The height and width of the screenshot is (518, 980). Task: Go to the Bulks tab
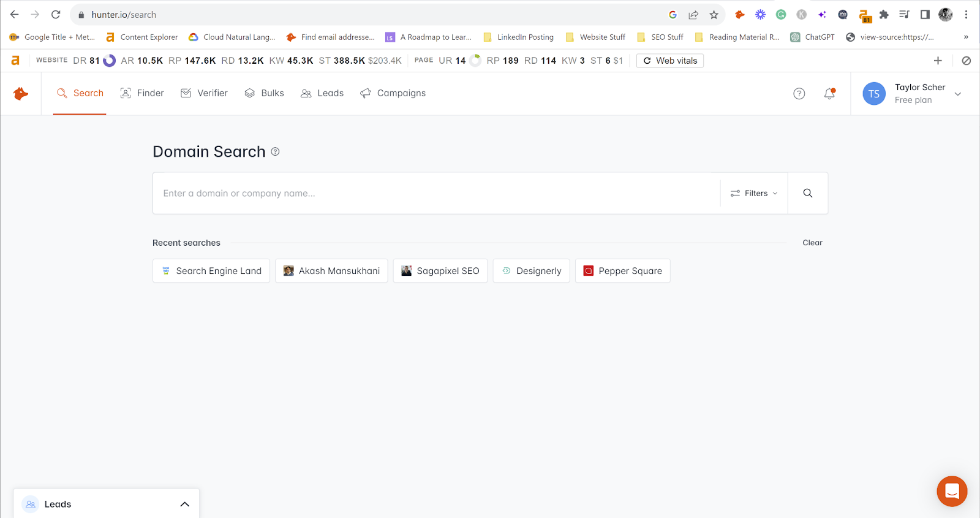point(264,93)
